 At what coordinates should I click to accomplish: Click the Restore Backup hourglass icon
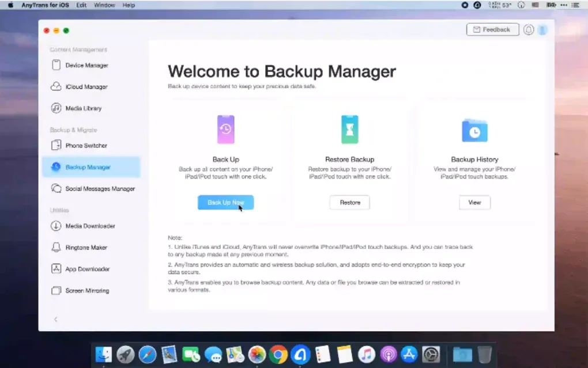tap(349, 129)
